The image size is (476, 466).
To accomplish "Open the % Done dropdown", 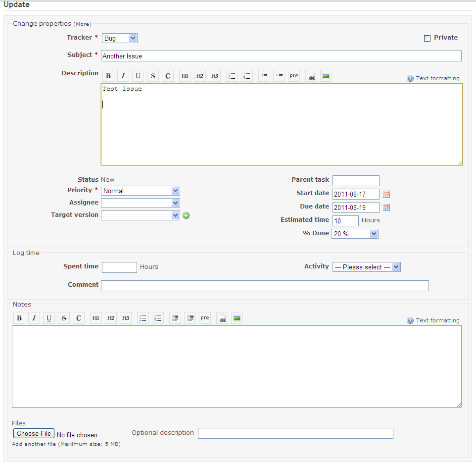I will pos(355,234).
